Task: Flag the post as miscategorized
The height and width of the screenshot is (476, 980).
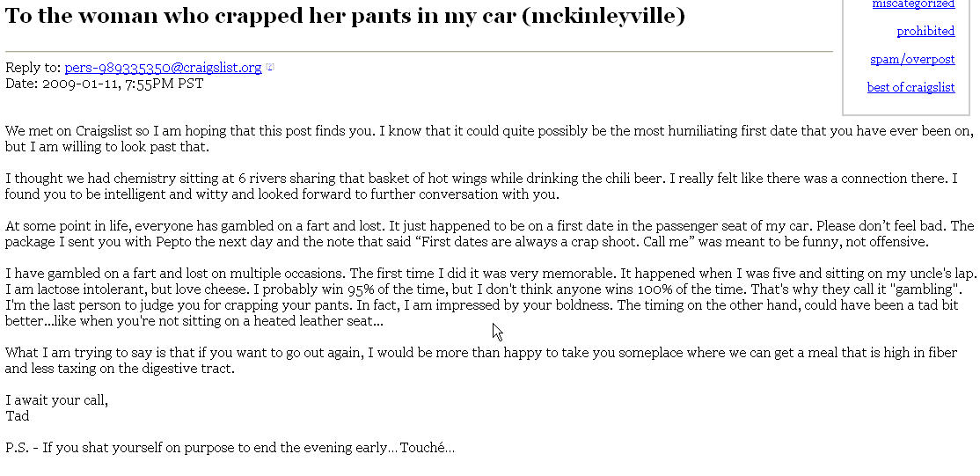Action: tap(913, 4)
